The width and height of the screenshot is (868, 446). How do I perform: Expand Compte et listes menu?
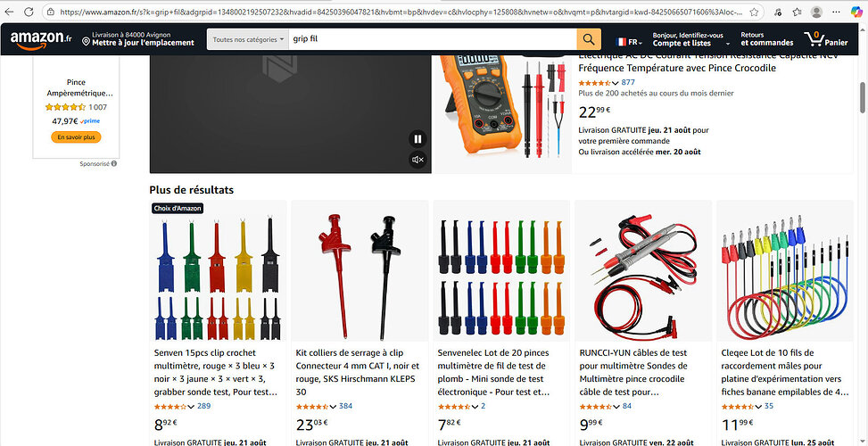690,38
